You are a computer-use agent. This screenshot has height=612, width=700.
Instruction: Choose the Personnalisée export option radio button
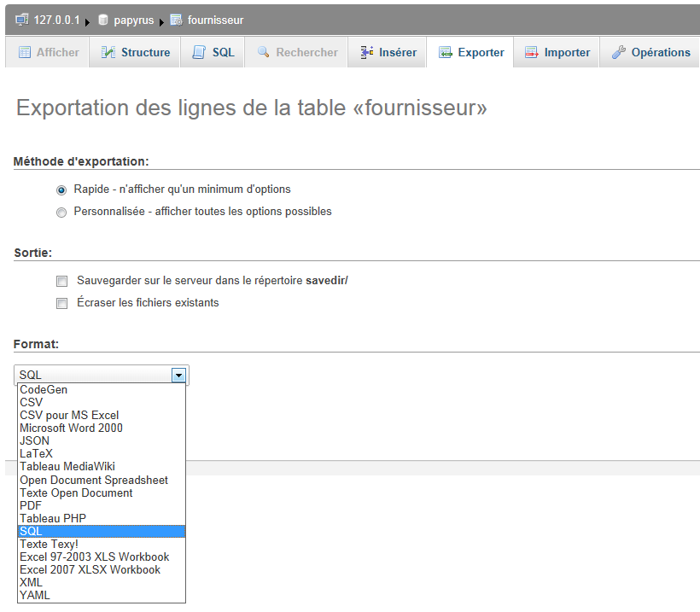[61, 212]
